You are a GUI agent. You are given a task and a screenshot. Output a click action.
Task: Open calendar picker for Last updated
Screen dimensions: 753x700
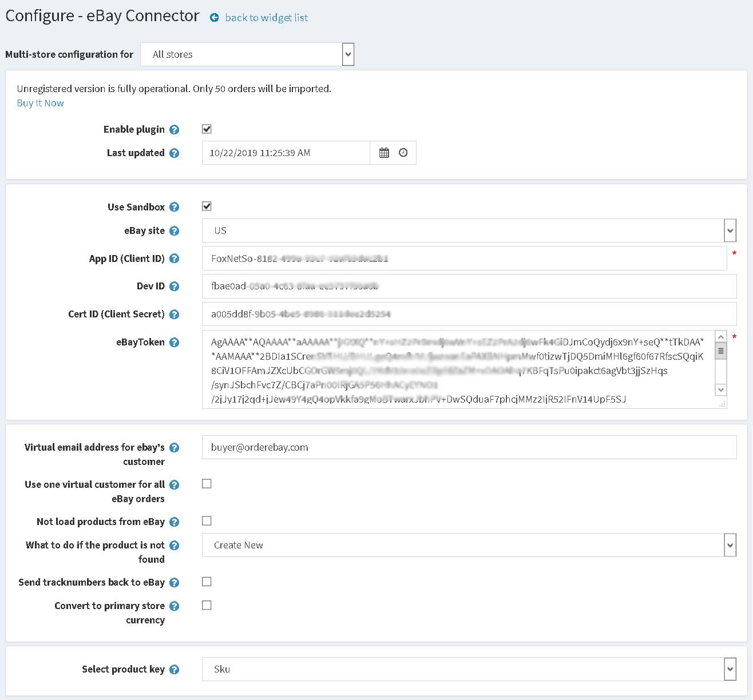point(384,153)
